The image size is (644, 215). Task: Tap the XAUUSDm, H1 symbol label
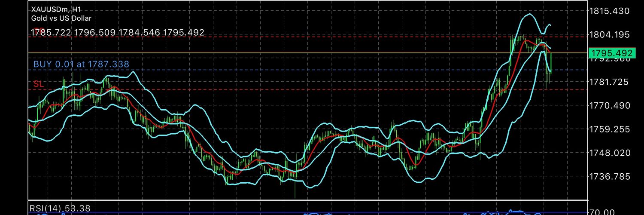click(56, 9)
